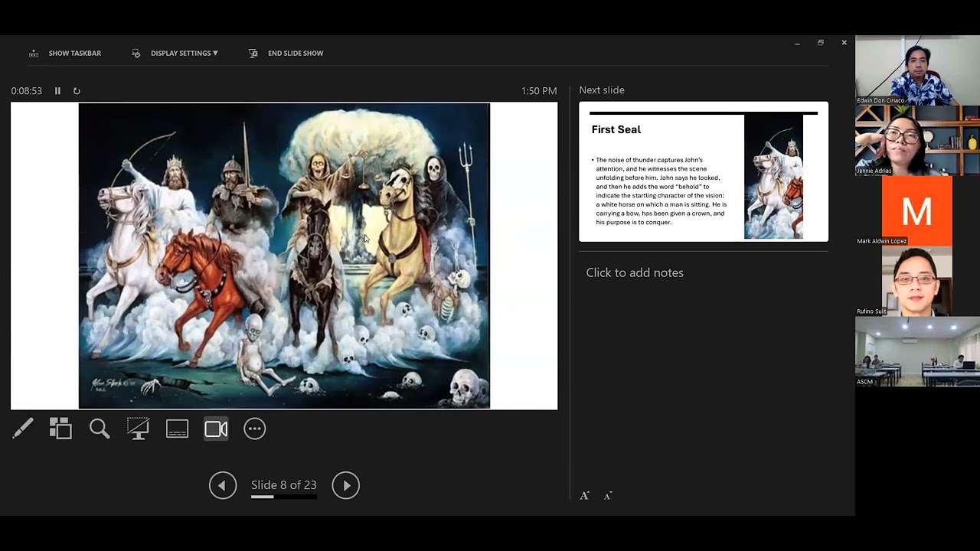The image size is (980, 551).
Task: Make the notes text larger
Action: [x=584, y=495]
